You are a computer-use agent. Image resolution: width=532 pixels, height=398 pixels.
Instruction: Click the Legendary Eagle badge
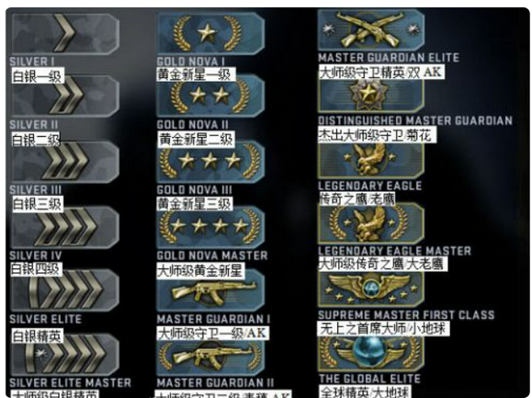(371, 159)
